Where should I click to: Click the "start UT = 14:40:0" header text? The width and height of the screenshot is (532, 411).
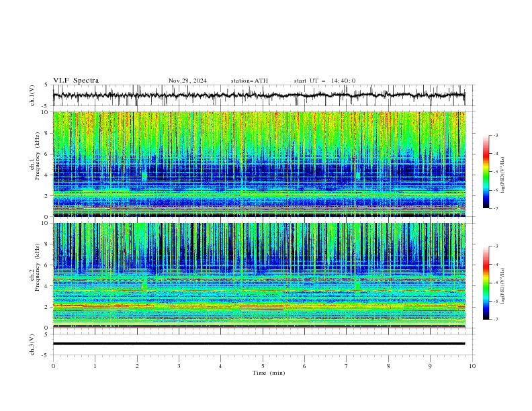(x=324, y=81)
